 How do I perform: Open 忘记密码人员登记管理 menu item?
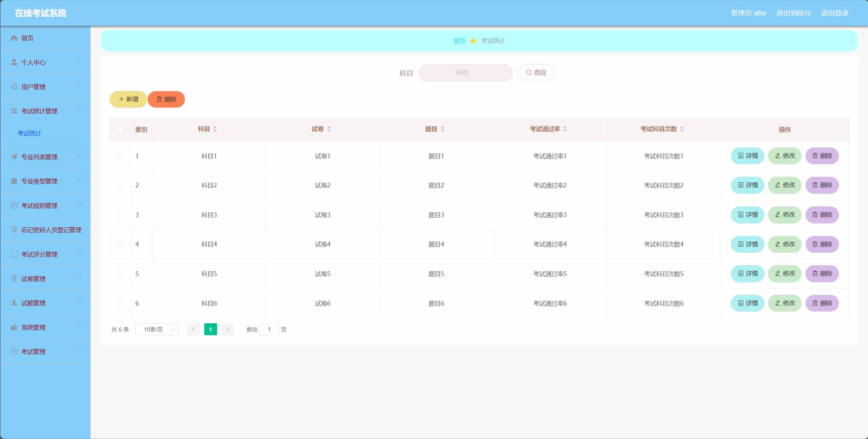click(45, 230)
